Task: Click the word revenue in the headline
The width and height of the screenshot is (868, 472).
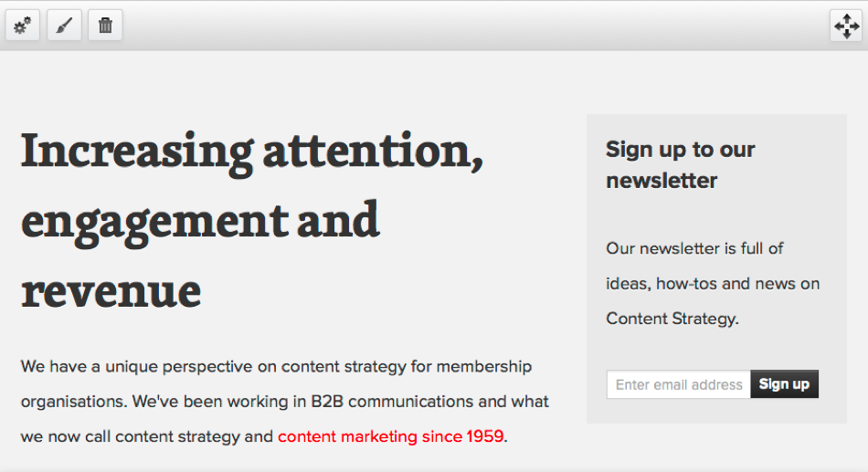Action: click(x=111, y=290)
